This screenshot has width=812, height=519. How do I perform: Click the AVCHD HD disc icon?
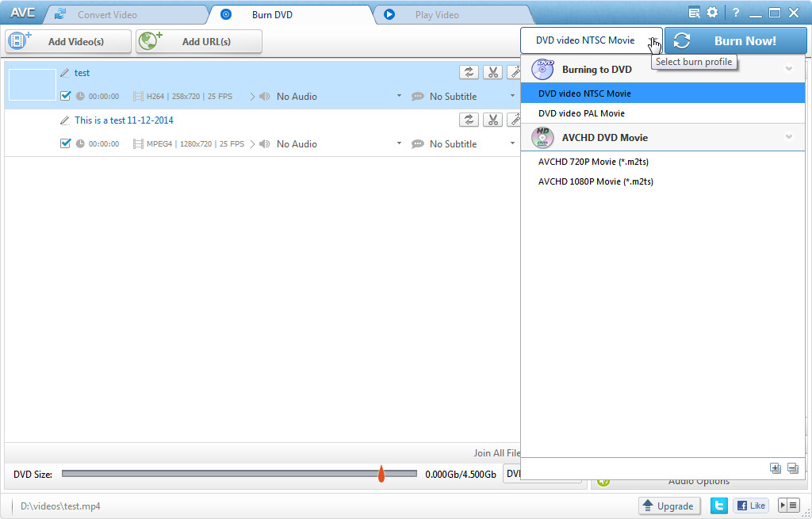point(542,138)
